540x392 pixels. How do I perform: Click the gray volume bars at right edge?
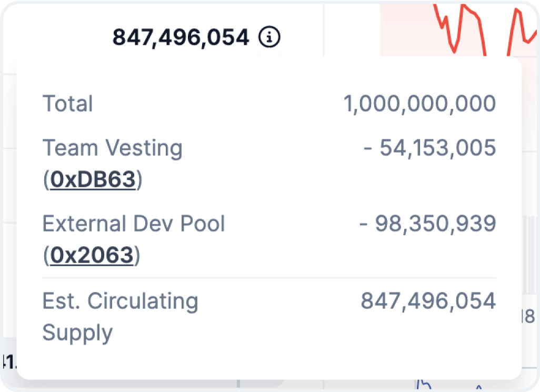pyautogui.click(x=530, y=253)
